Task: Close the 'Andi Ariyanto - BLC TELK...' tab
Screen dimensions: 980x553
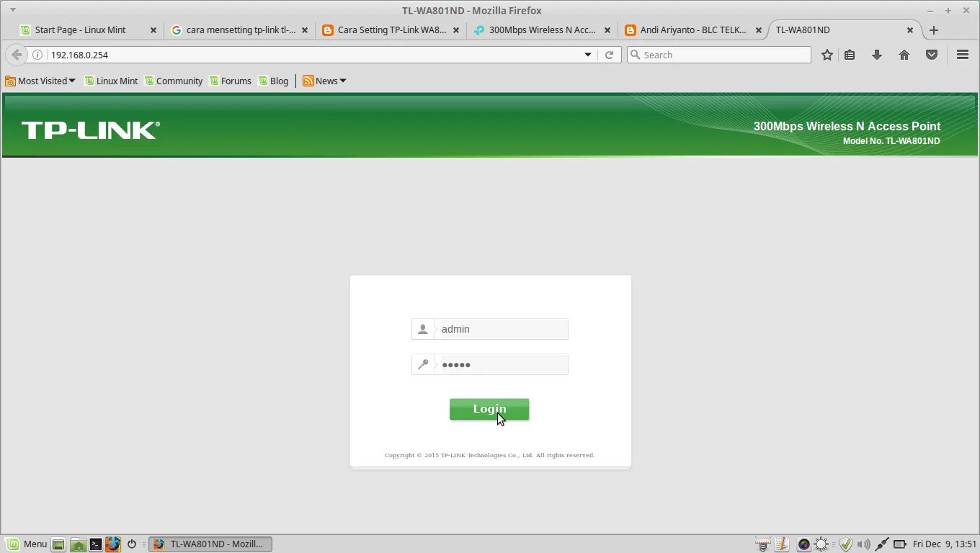Action: 758,30
